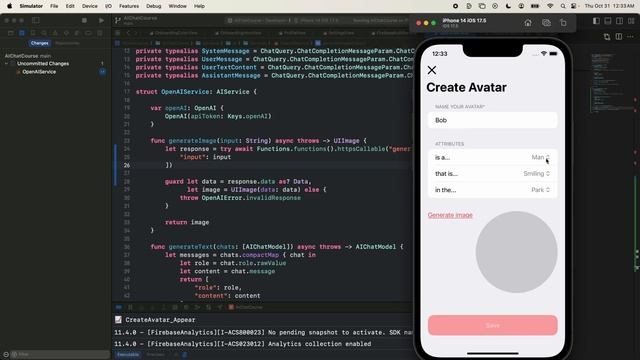Click the 'func generateImage' code line
Image resolution: width=640 pixels, height=360 pixels.
coord(258,141)
